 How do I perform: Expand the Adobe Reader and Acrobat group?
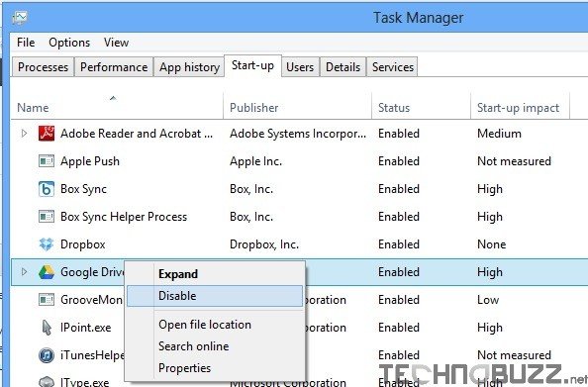[24, 134]
